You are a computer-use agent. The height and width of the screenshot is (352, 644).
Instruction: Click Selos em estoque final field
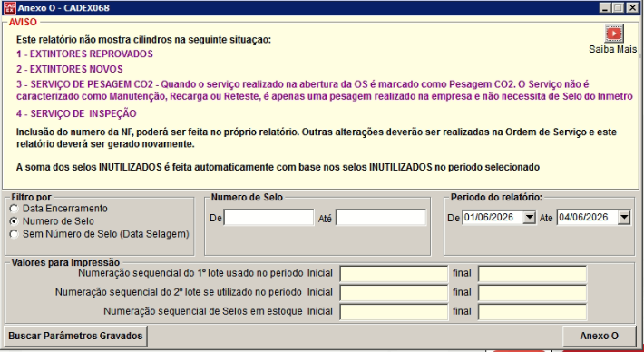pyautogui.click(x=532, y=312)
